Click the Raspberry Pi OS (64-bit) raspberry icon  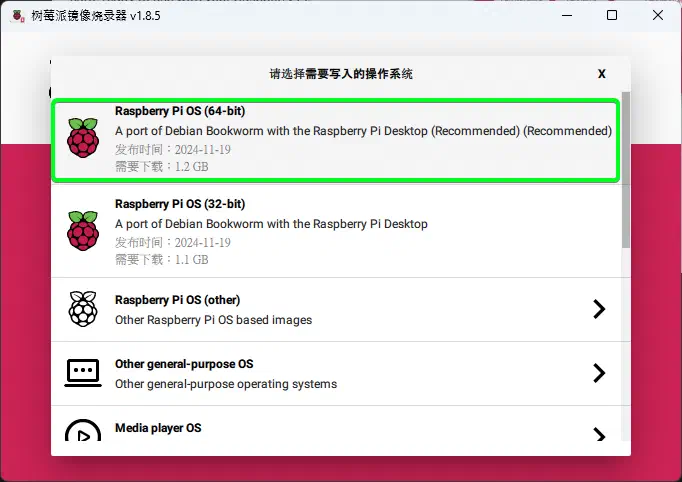pos(83,137)
